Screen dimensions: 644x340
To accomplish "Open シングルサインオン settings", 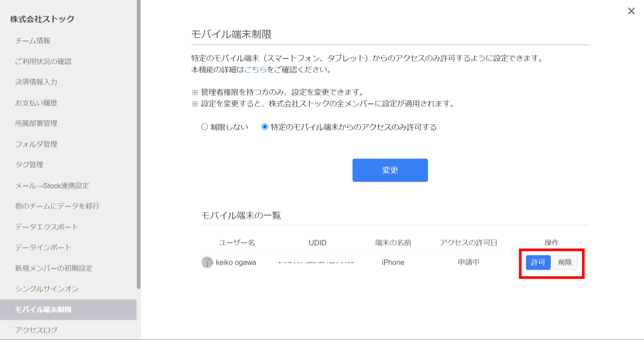I will coord(47,289).
